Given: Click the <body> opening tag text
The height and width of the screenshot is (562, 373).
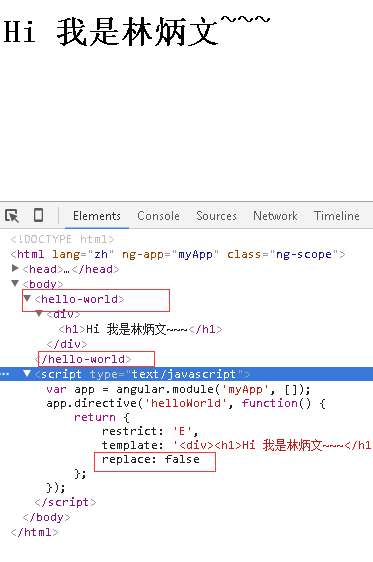Looking at the screenshot, I should [43, 284].
